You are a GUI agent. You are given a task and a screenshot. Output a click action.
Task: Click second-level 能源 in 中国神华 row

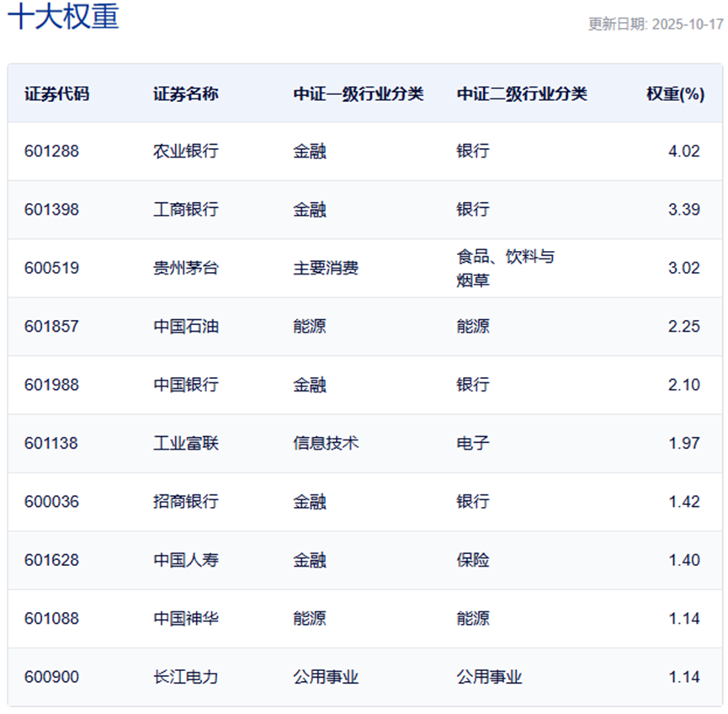point(473,619)
